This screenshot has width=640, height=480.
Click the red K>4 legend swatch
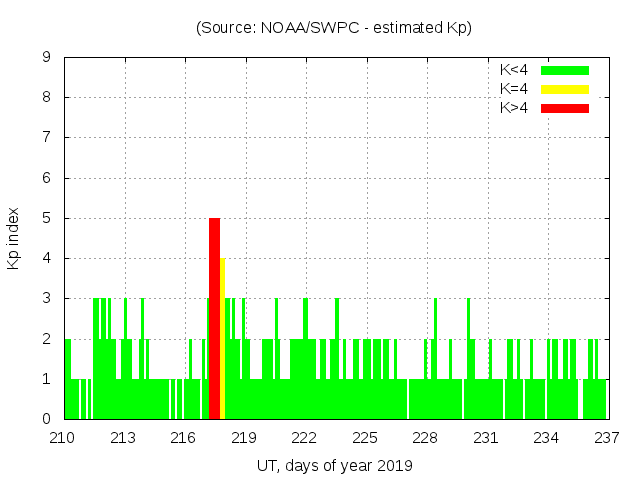565,108
